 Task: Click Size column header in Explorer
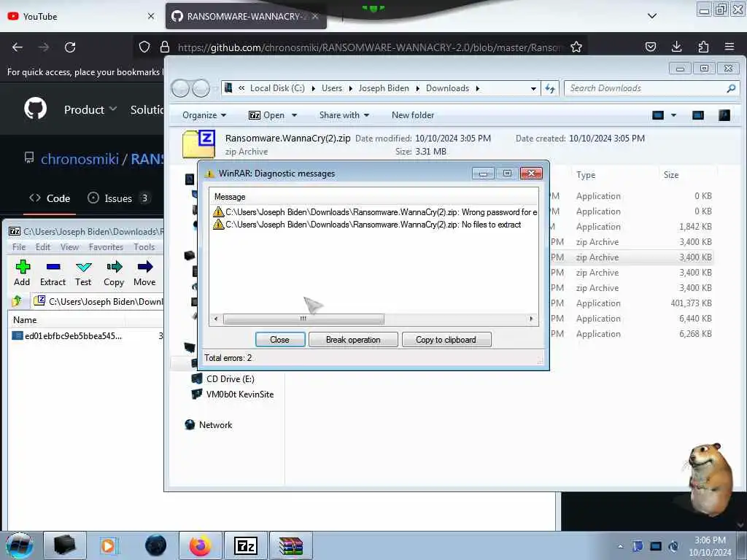tap(671, 175)
